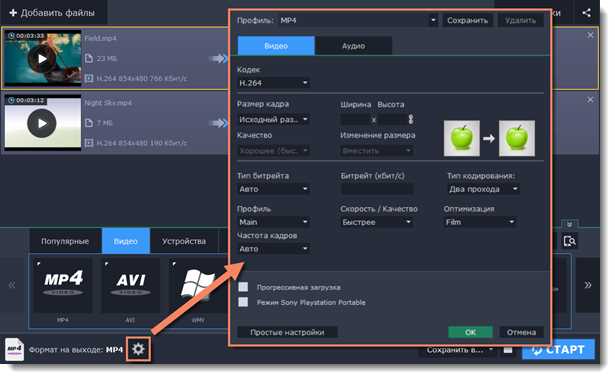Viewport: 615px width, 379px height.
Task: Open the Качество dropdown
Action: [273, 151]
